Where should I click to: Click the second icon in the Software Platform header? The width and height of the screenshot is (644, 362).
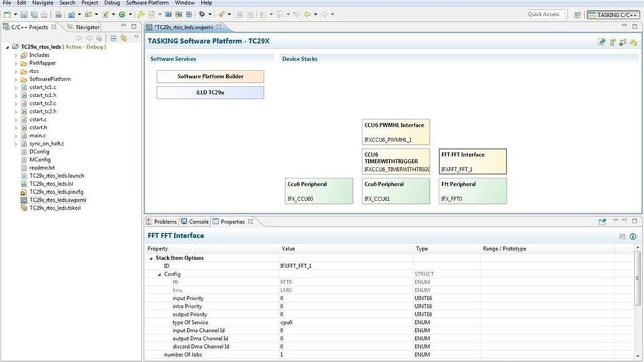pos(612,42)
